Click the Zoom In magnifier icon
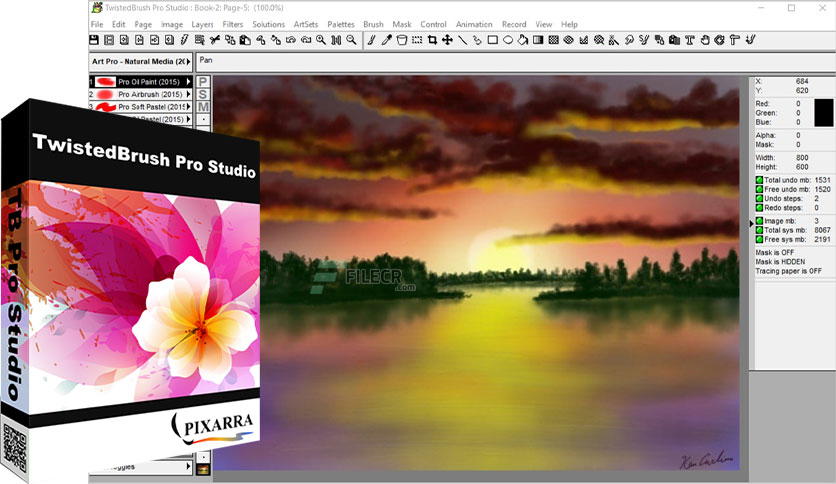Screen dimensions: 836x484 pyautogui.click(x=321, y=40)
